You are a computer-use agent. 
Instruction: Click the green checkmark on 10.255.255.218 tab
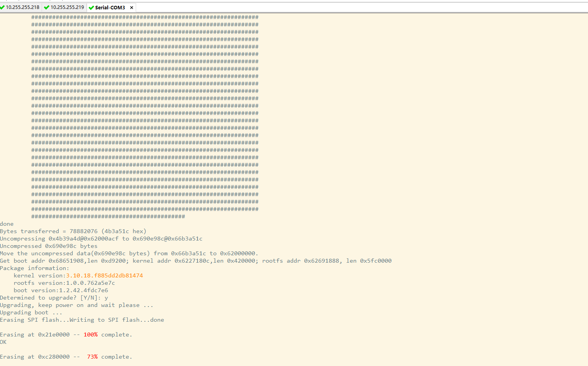[x=2, y=7]
